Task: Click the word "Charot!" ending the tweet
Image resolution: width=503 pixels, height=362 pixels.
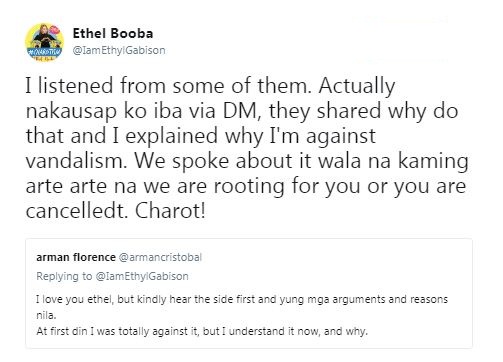Action: tap(170, 211)
